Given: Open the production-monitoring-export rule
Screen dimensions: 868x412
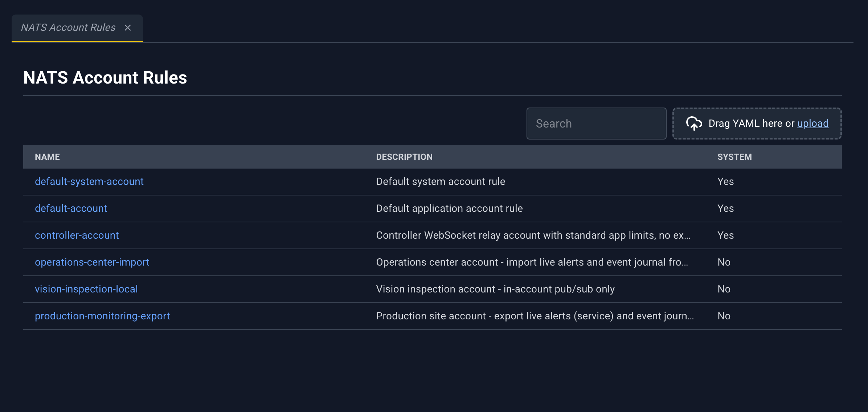Looking at the screenshot, I should tap(102, 316).
